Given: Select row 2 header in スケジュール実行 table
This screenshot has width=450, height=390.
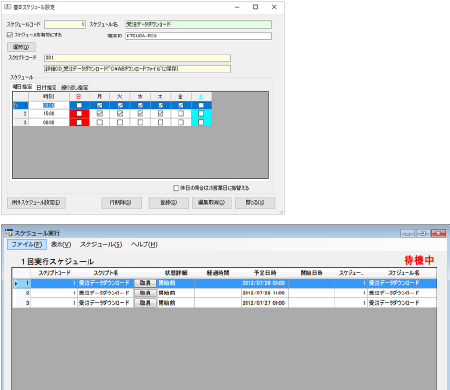Looking at the screenshot, I should [21, 293].
